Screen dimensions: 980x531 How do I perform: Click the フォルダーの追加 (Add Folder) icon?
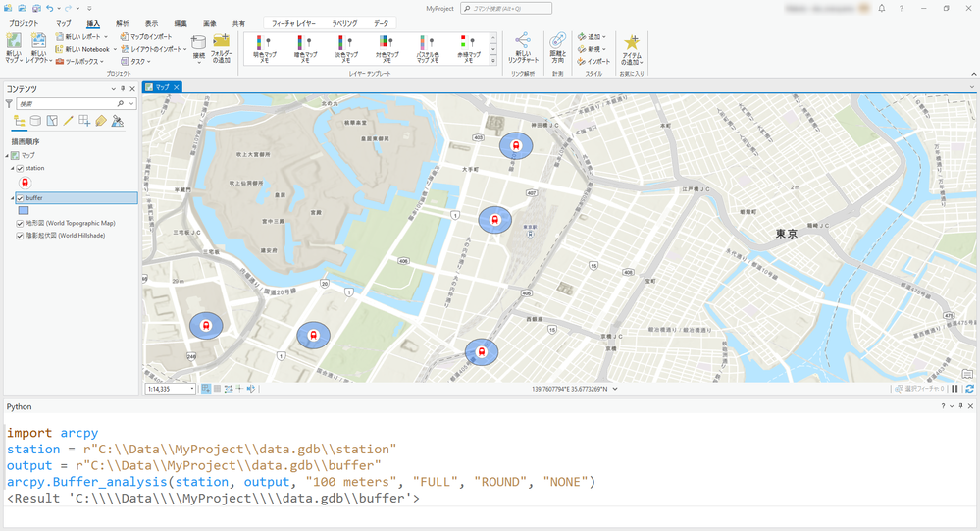223,42
